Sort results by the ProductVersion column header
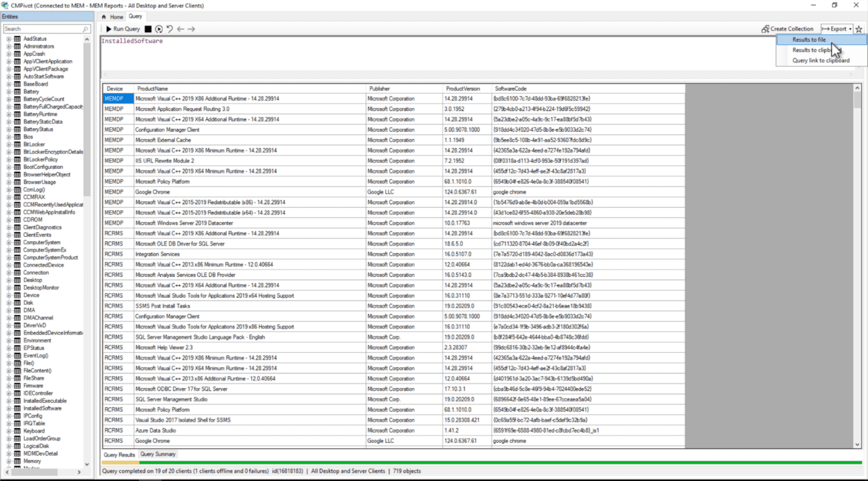Screen dimensions: 868x481 pyautogui.click(x=467, y=89)
